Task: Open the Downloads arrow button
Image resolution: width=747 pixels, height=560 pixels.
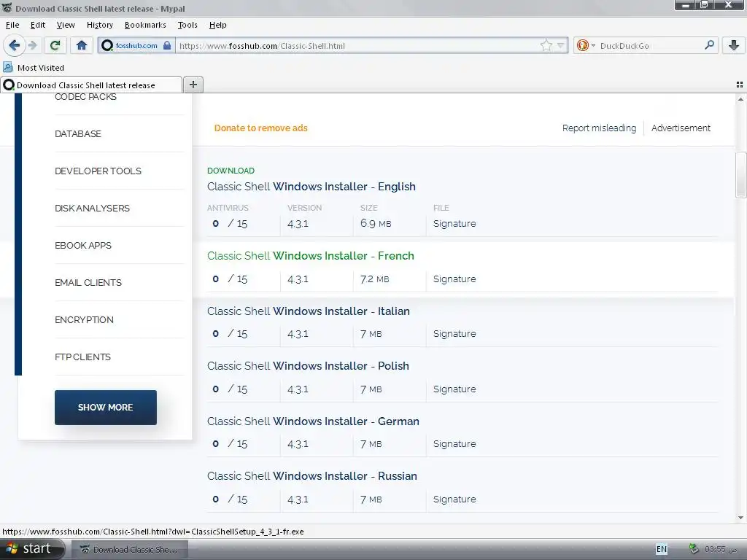Action: (x=734, y=45)
